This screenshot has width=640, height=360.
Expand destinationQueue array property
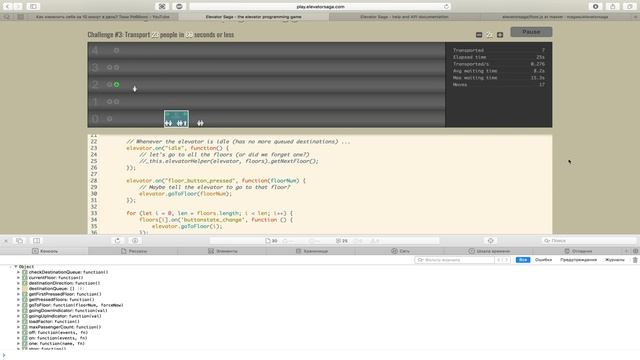(x=18, y=289)
